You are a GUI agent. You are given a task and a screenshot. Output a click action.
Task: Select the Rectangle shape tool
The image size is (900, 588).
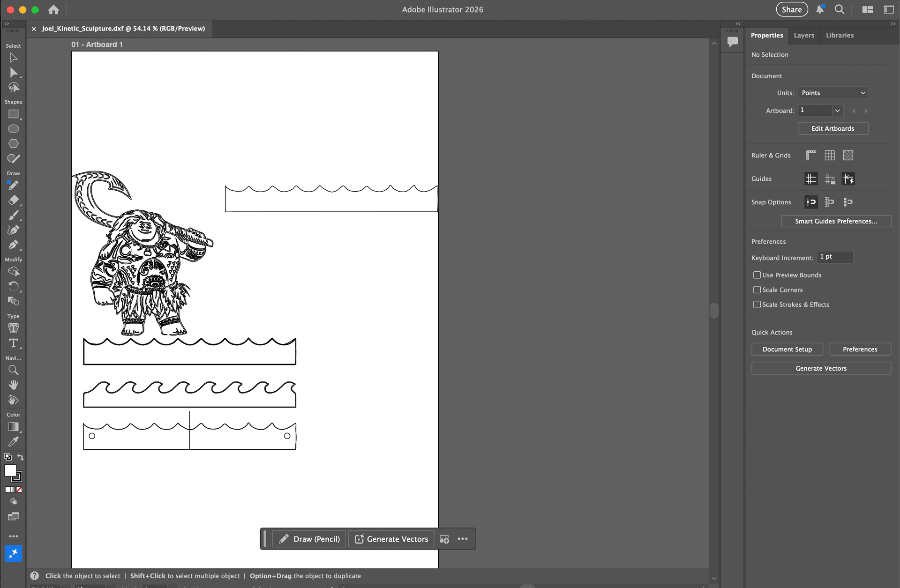pyautogui.click(x=14, y=114)
